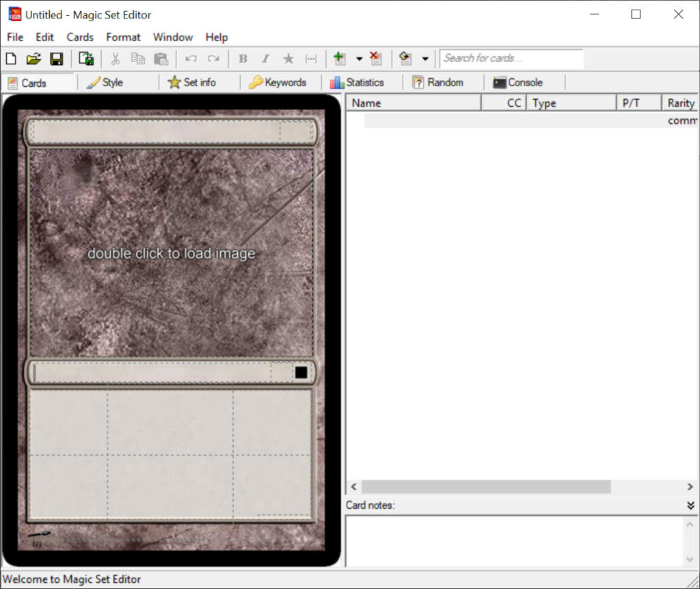Create a new set with the toolbar icon
Viewport: 700px width, 589px height.
tap(11, 59)
